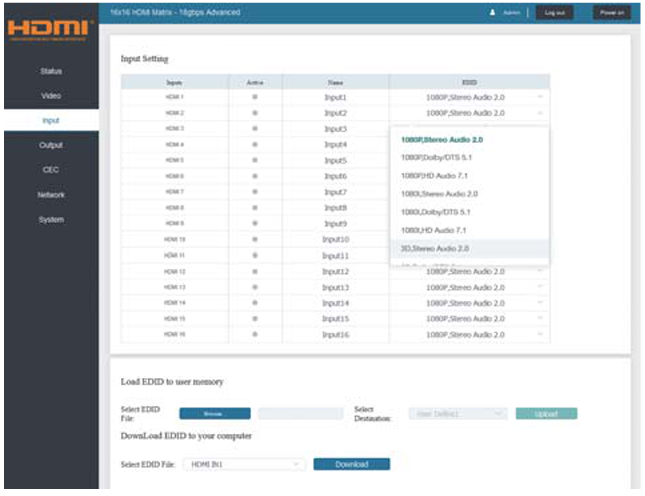Select the Input menu item
Screen dimensions: 645x496
[51, 120]
